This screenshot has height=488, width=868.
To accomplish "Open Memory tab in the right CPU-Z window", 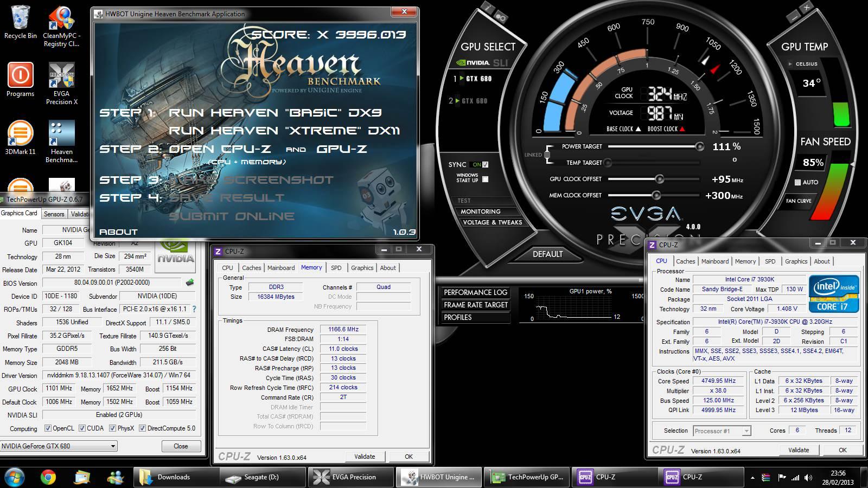I will 745,261.
